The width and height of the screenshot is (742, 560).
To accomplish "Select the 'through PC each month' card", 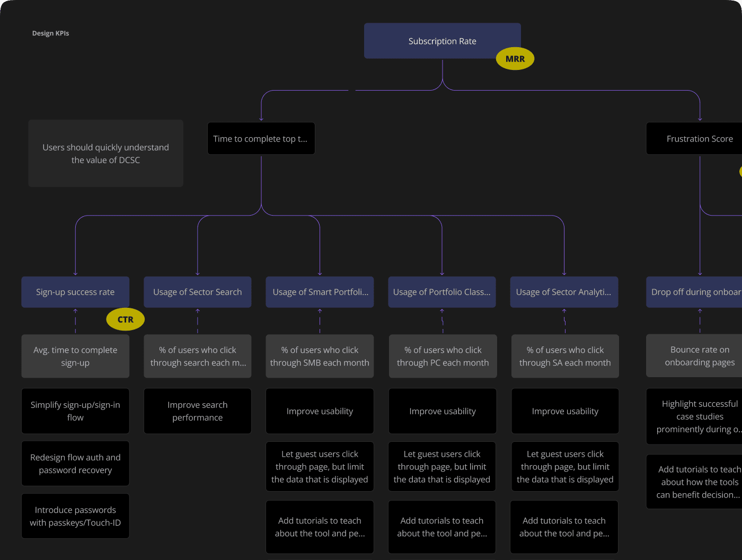I will [x=443, y=356].
